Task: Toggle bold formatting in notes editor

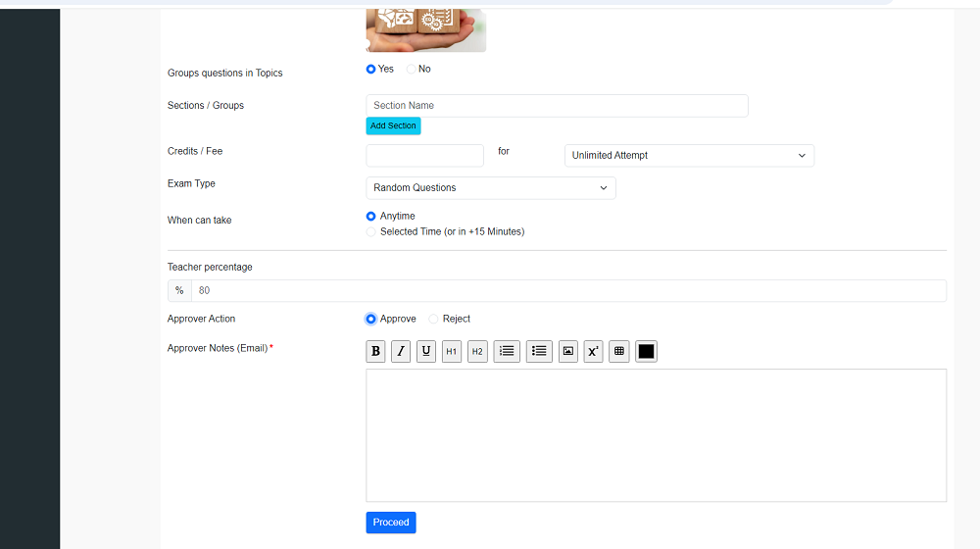Action: [x=375, y=351]
